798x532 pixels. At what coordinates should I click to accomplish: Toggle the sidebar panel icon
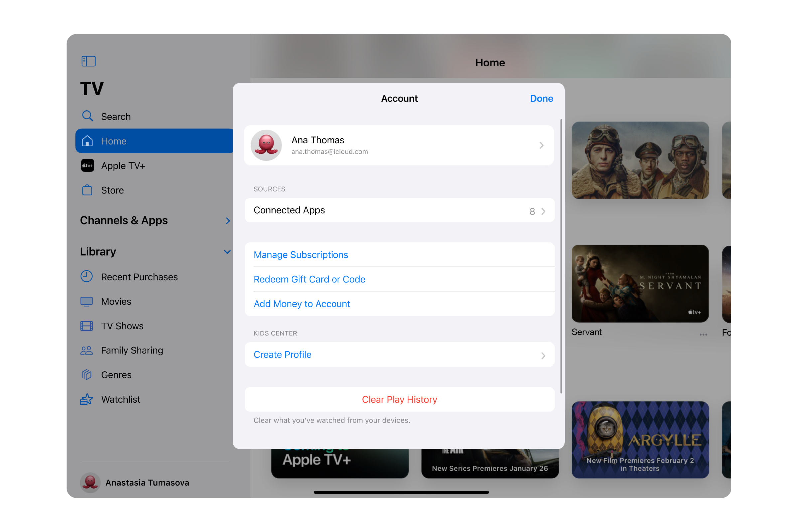(x=88, y=62)
